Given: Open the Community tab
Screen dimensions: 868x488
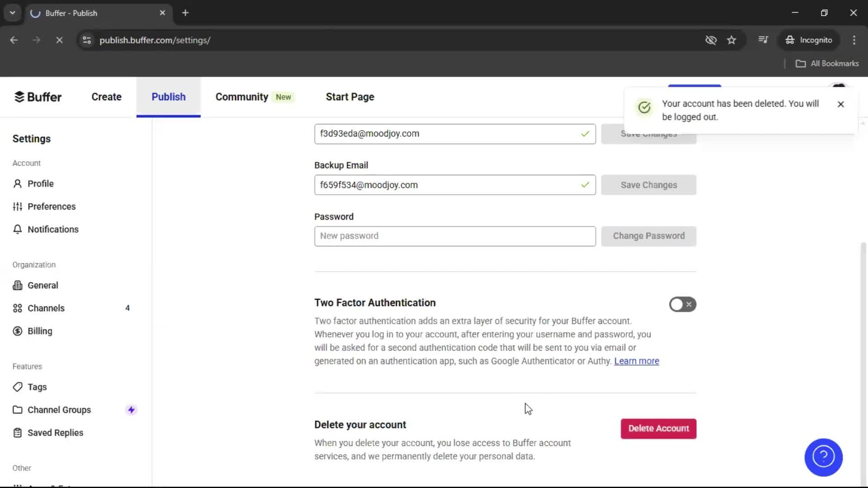Looking at the screenshot, I should point(242,97).
